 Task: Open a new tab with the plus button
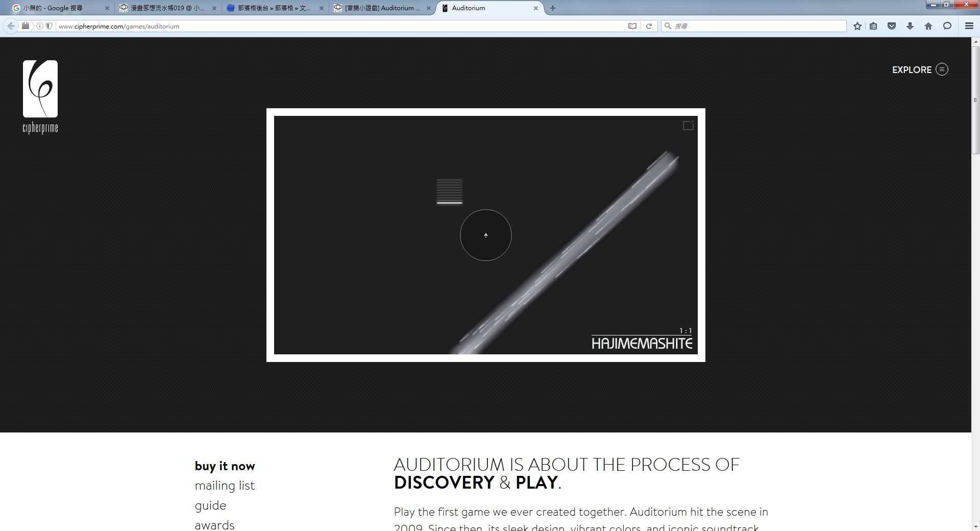[553, 8]
